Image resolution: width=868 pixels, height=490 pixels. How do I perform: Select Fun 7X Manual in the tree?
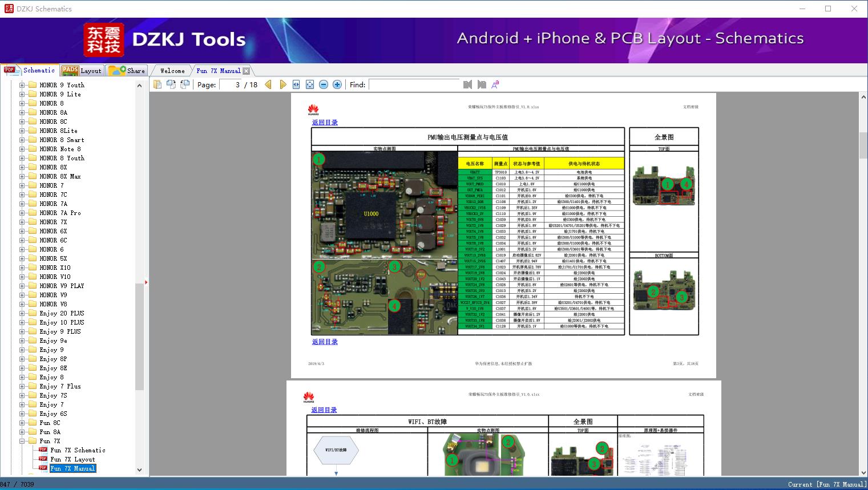click(72, 468)
